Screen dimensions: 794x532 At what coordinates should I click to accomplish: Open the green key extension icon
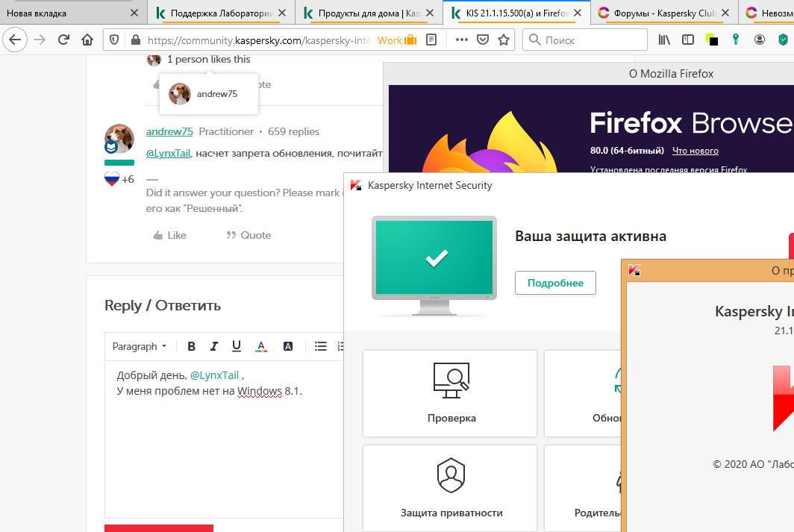736,40
